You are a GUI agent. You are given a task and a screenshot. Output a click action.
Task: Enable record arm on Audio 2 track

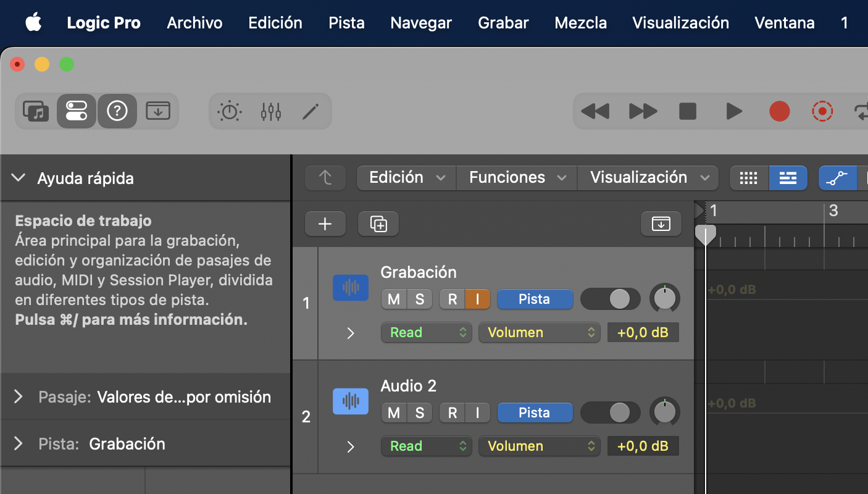coord(452,413)
